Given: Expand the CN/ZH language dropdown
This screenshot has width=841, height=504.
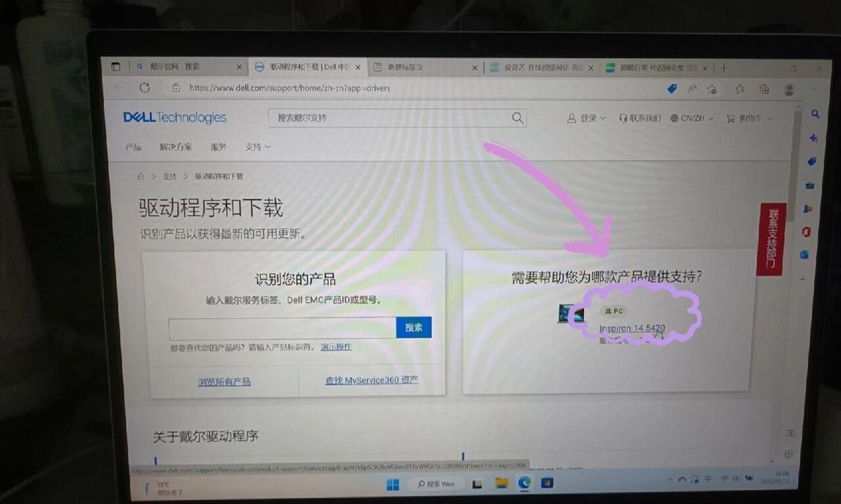Looking at the screenshot, I should [x=692, y=118].
